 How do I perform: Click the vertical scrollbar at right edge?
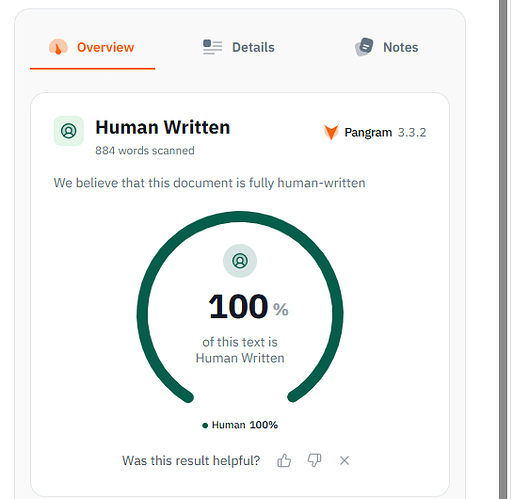click(503, 249)
